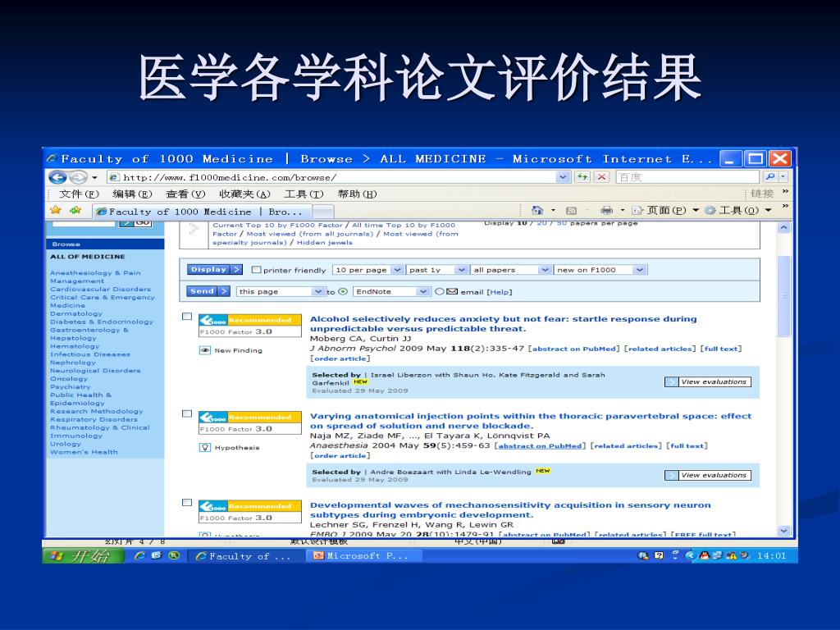Image resolution: width=840 pixels, height=630 pixels.
Task: Click View evaluations for Varying anatomical paper
Action: tap(708, 475)
